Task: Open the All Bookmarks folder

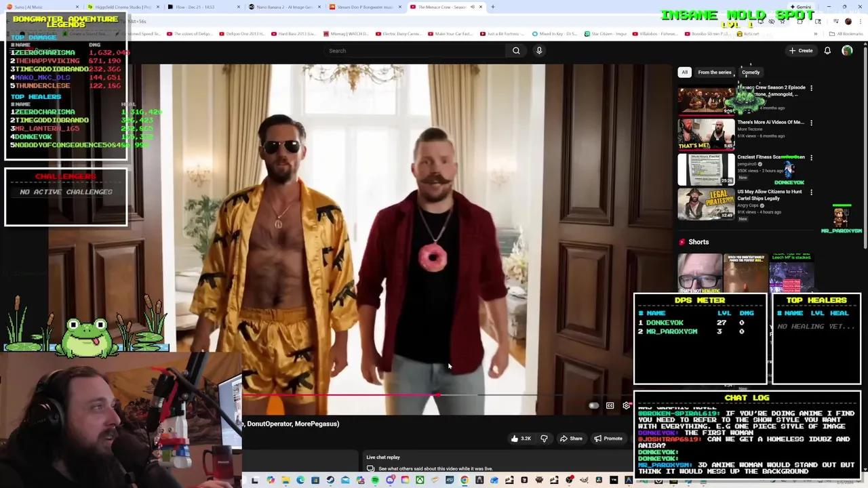Action: 846,34
